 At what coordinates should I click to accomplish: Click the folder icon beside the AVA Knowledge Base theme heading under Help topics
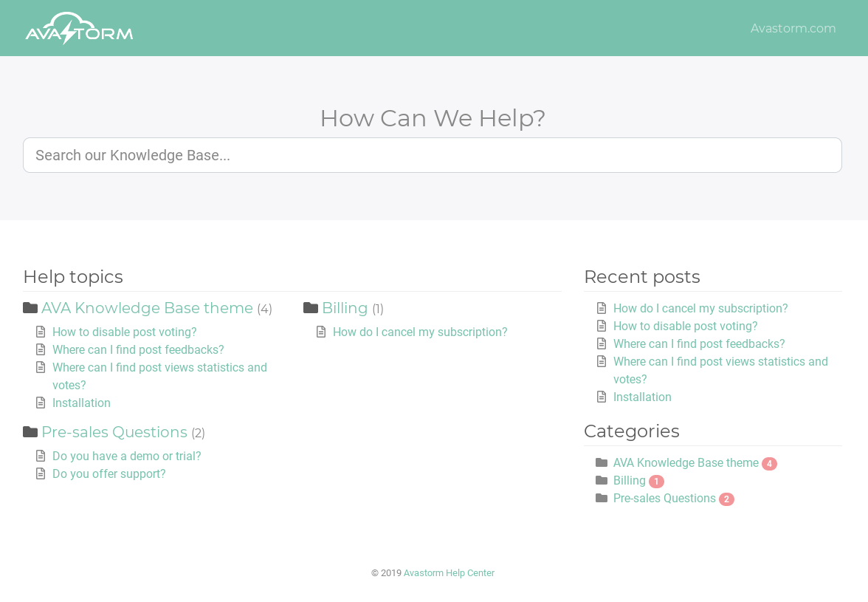click(x=30, y=308)
